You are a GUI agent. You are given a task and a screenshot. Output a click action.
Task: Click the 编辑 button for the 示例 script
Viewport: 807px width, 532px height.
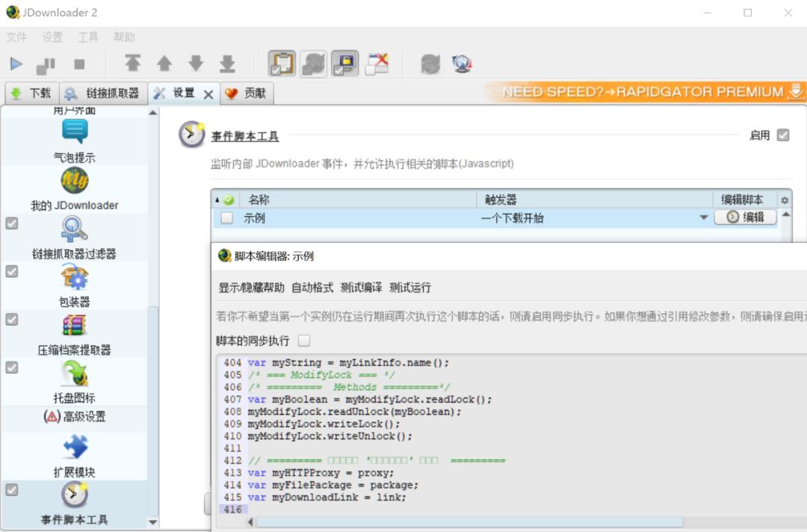coord(745,217)
